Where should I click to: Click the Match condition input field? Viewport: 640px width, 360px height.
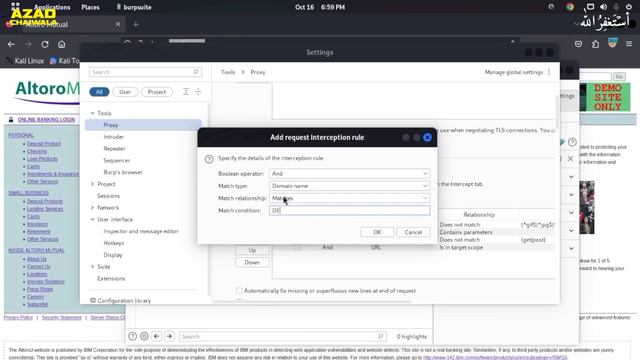click(349, 210)
